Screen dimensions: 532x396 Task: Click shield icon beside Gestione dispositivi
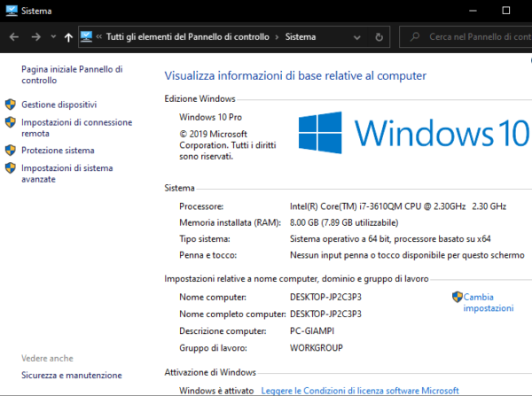click(11, 105)
